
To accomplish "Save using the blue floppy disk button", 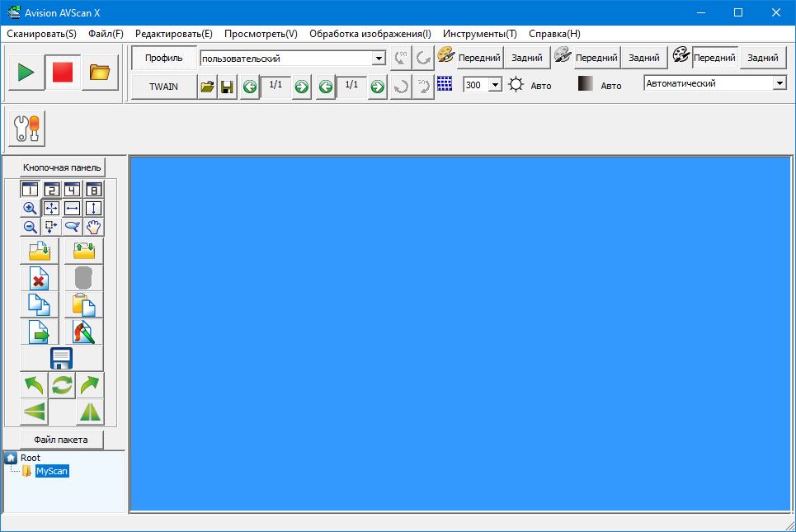I will coord(62,359).
